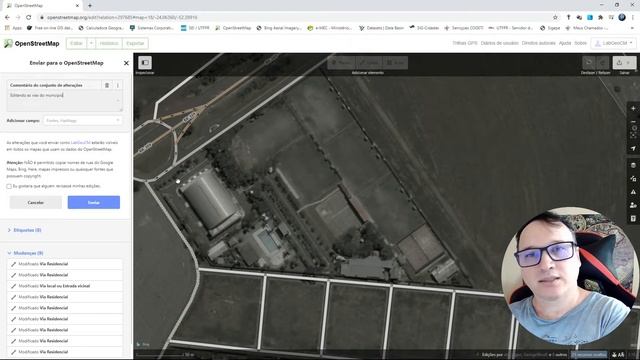Click the browser forward arrow
Viewport: 640px width, 360px height.
pos(18,18)
